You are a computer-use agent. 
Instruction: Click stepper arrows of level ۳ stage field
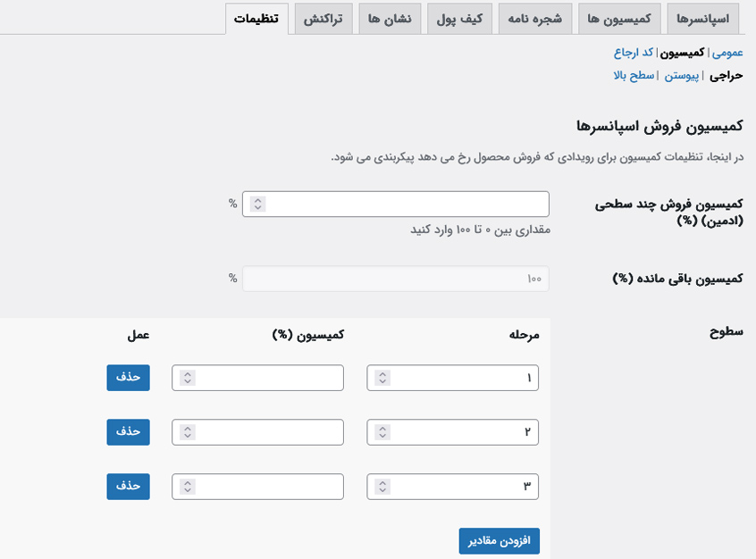coord(382,487)
